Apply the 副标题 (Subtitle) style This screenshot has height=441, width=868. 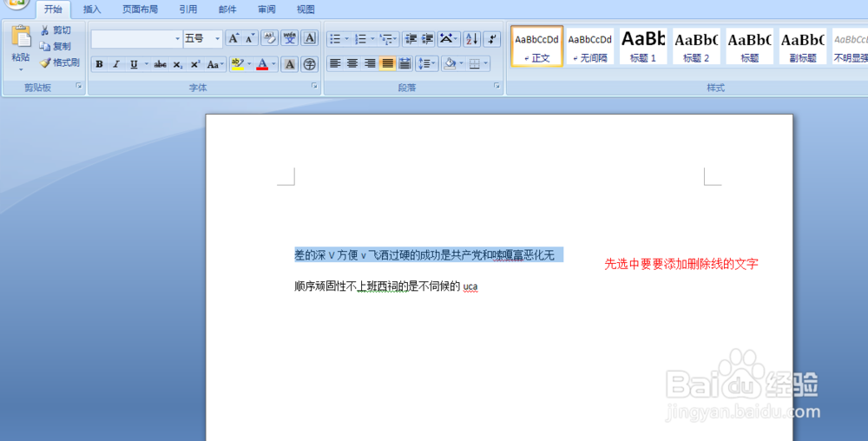pos(803,46)
